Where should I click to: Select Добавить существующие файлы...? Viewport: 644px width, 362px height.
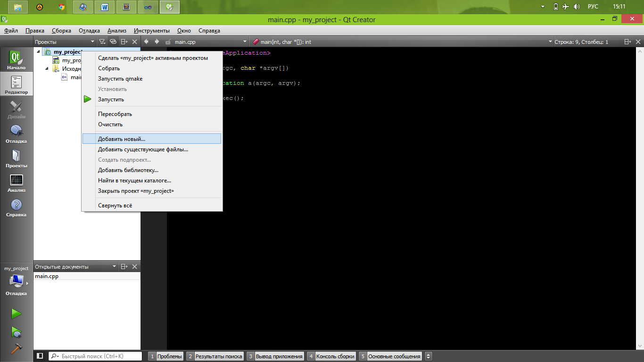[151, 149]
